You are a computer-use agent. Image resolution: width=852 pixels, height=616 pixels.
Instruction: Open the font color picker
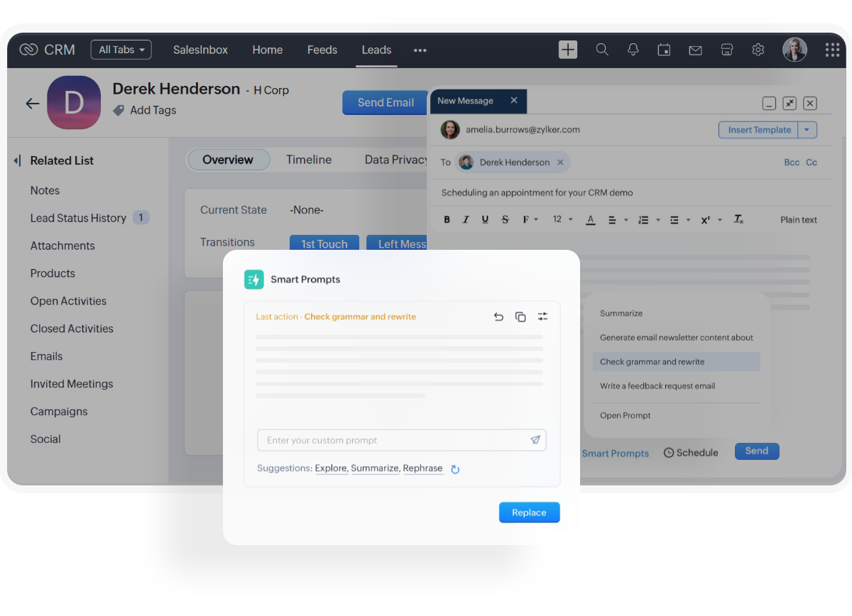point(590,220)
